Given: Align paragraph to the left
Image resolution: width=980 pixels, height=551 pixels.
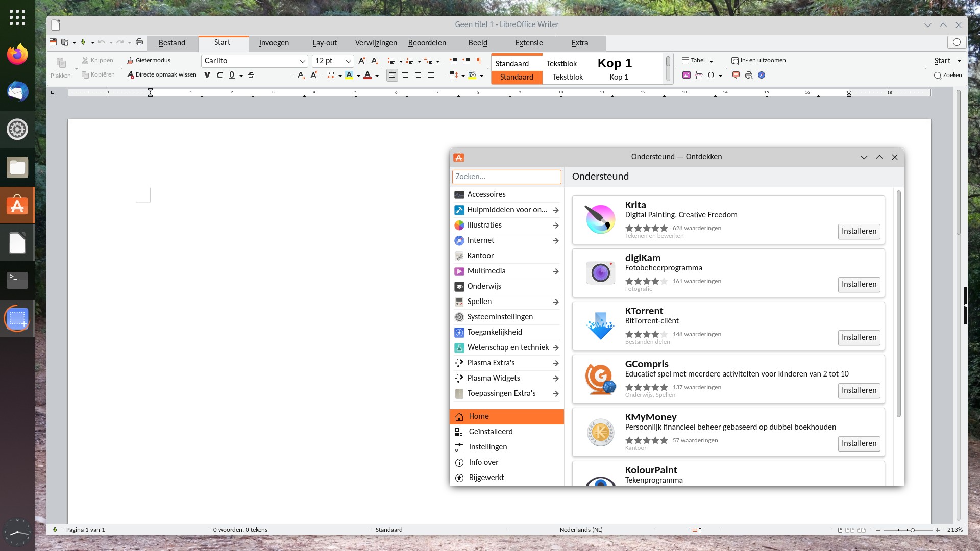Looking at the screenshot, I should point(392,76).
